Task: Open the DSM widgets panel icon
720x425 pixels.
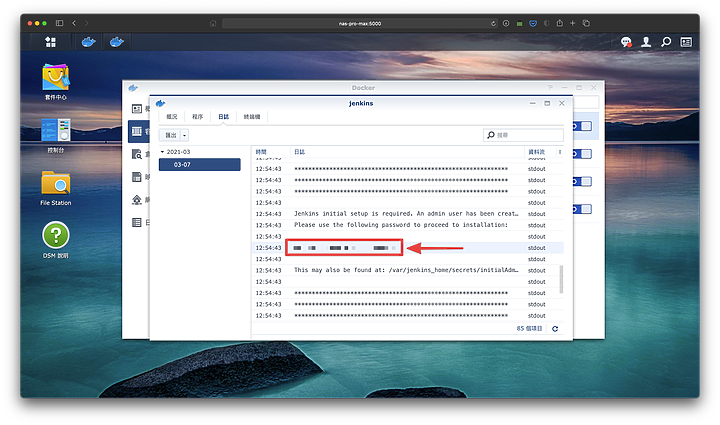Action: [686, 42]
